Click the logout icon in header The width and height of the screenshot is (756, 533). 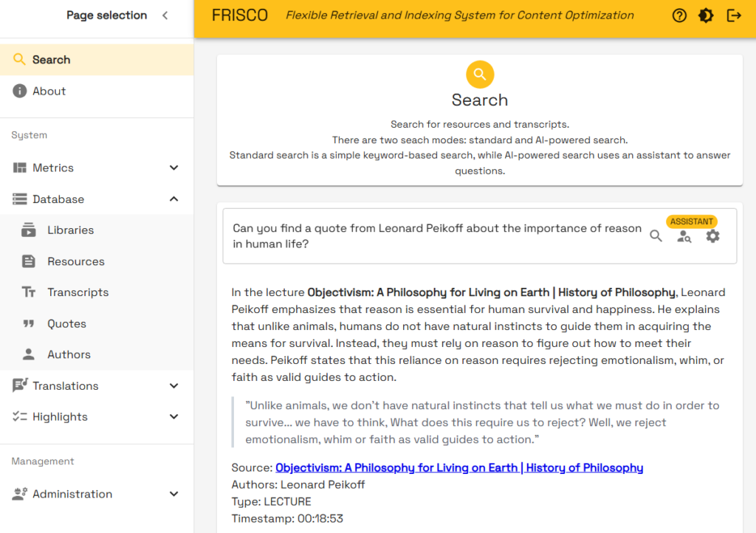734,16
